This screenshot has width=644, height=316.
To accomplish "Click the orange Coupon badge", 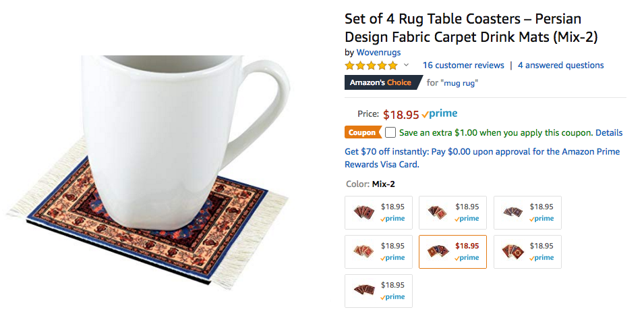I will [362, 132].
